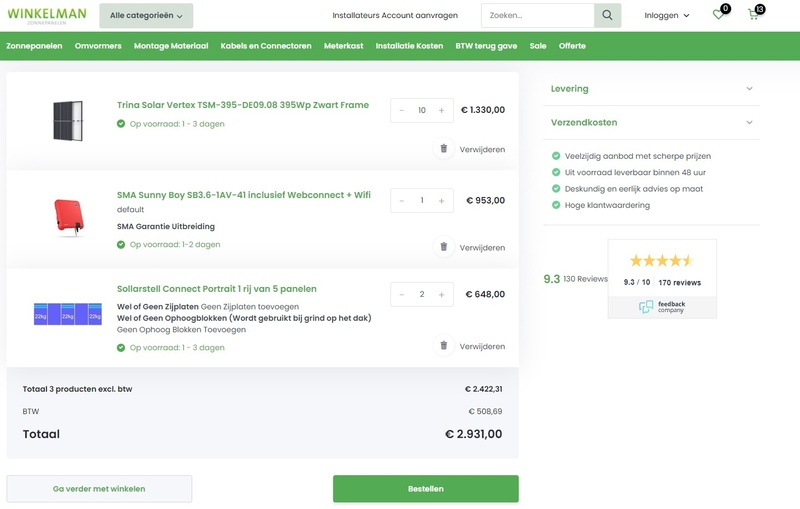Click the Zoeken search field
Viewport: 800px width, 509px height.
tap(537, 16)
